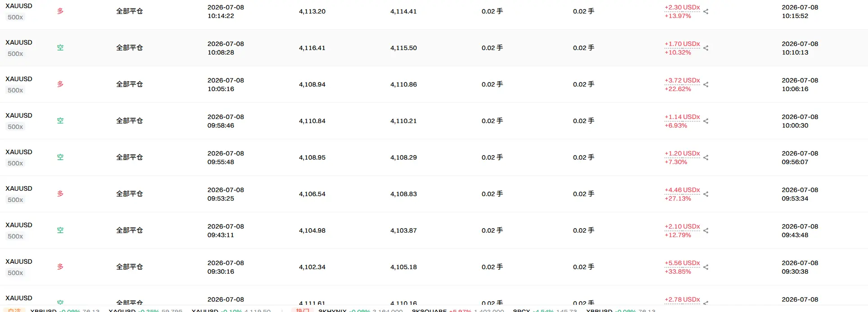The image size is (868, 312).
Task: Click 500x leverage badge in row closed 10:15:52
Action: coord(15,17)
